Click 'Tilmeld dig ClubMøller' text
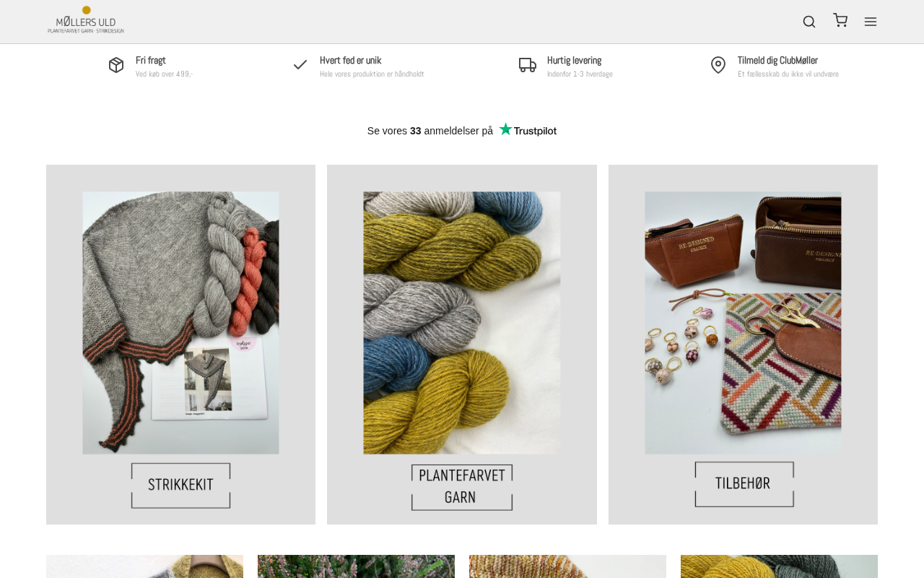Screen dimensions: 924x578 [777, 61]
